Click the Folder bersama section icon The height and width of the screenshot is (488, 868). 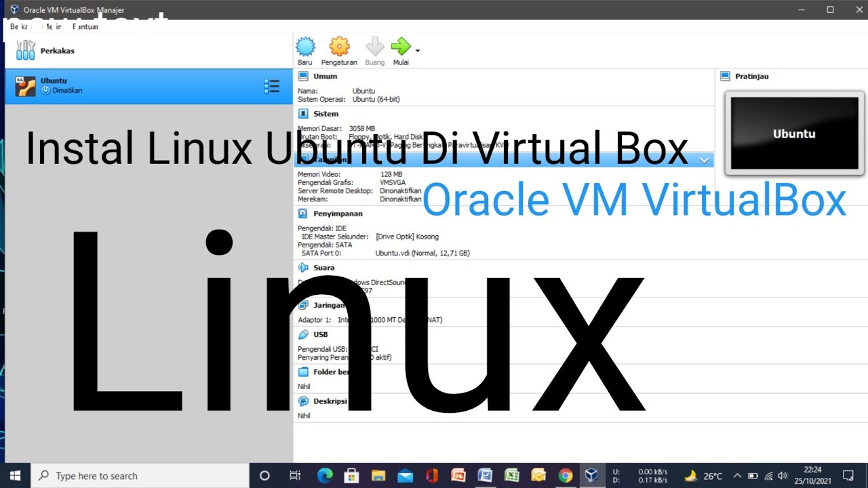303,372
